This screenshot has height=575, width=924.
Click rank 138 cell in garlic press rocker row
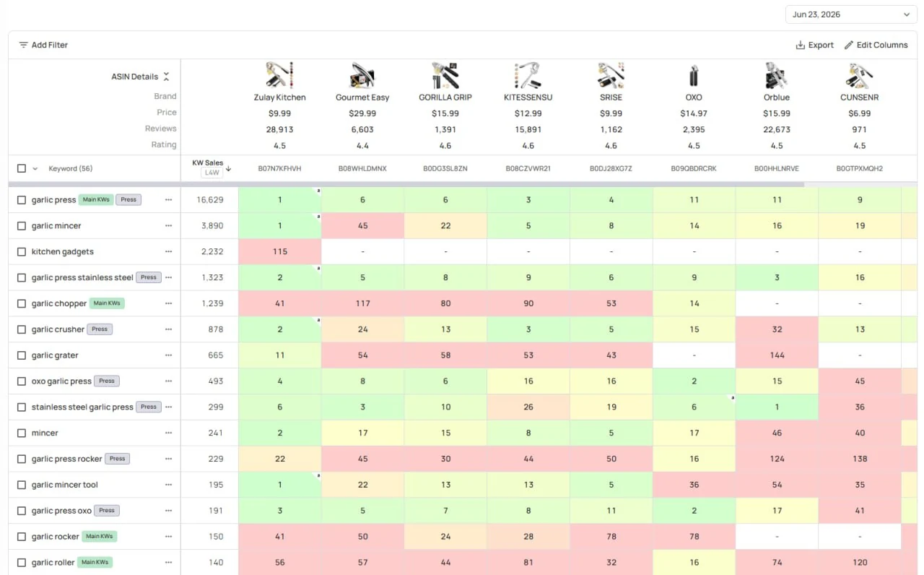tap(860, 459)
